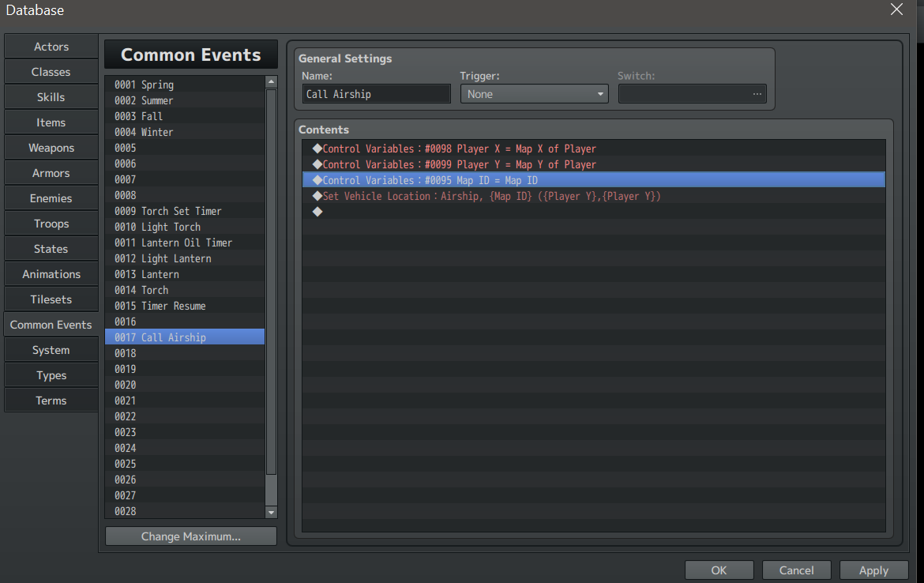Viewport: 924px width, 583px height.
Task: Select the Player X control variables command
Action: (593, 149)
